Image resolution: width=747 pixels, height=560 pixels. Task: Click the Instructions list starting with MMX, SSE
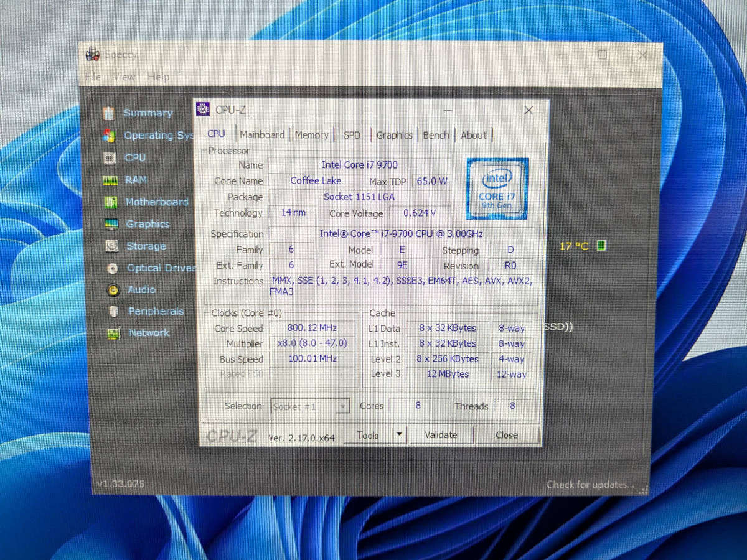click(x=402, y=286)
